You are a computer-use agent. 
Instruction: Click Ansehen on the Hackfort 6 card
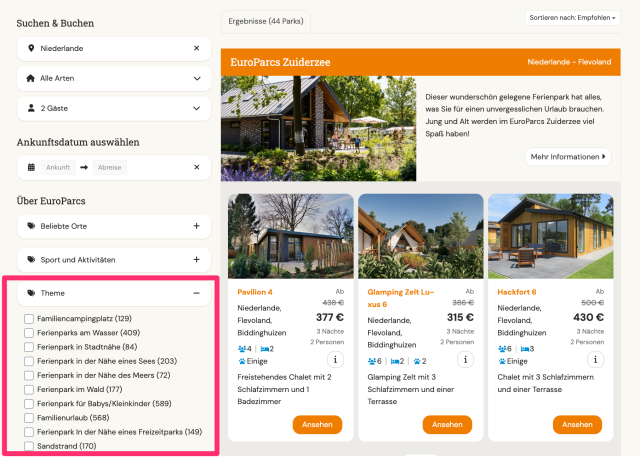[577, 424]
